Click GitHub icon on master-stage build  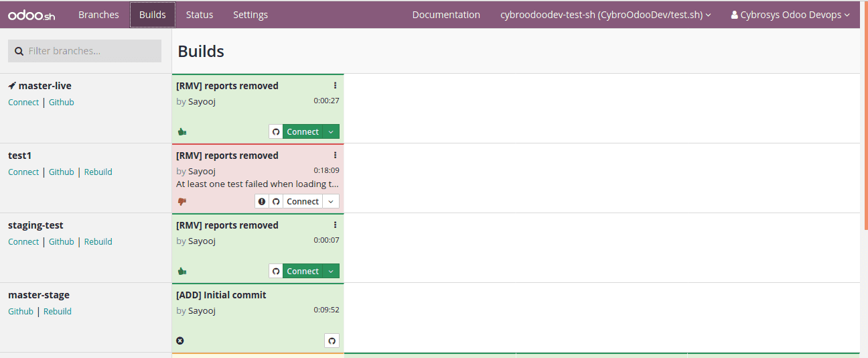point(332,341)
